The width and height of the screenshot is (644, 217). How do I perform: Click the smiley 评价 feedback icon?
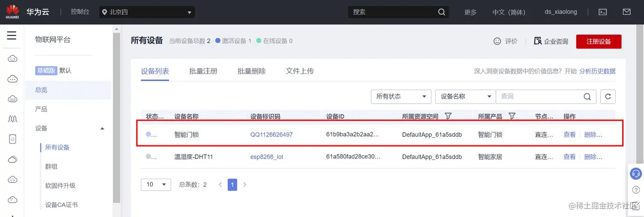[x=497, y=41]
